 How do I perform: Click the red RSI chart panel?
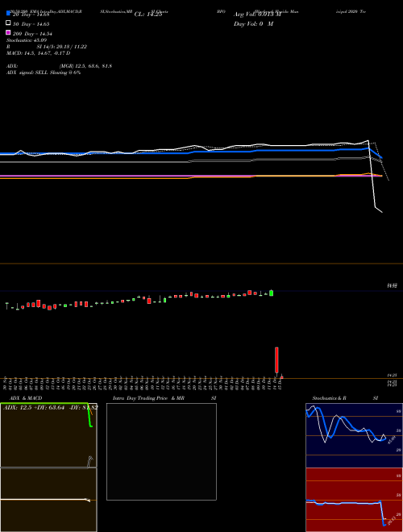[x=354, y=500]
